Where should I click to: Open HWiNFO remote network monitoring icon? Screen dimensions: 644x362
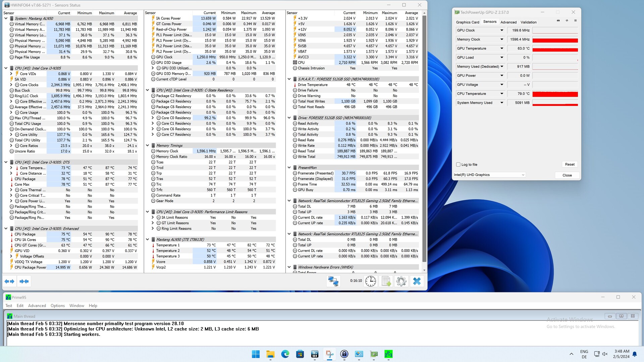(333, 281)
